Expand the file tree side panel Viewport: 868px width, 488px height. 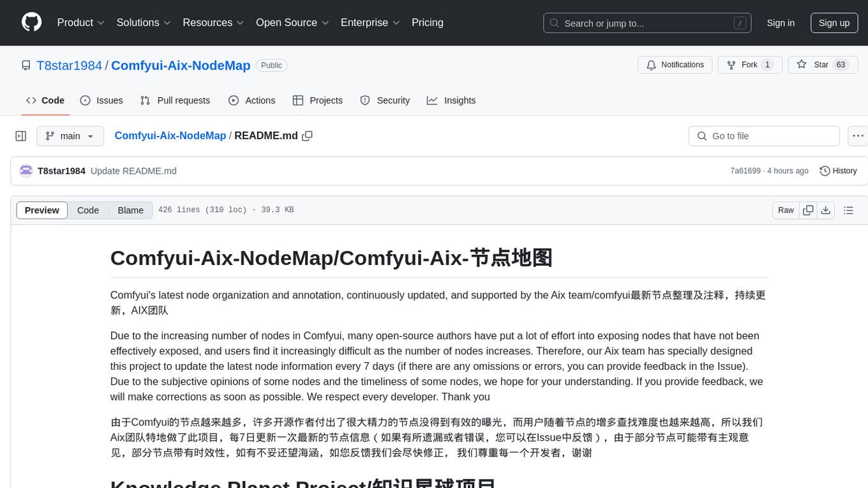pyautogui.click(x=21, y=136)
